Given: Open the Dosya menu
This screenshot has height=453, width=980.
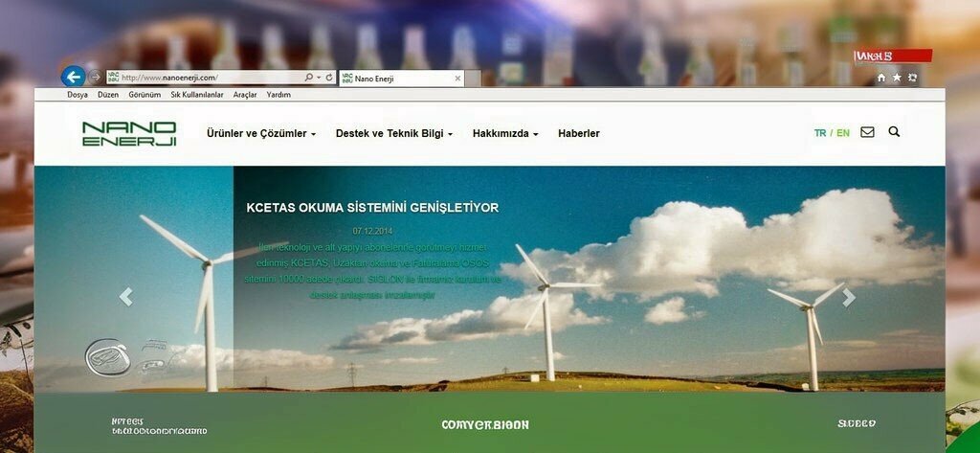Looking at the screenshot, I should 78,95.
